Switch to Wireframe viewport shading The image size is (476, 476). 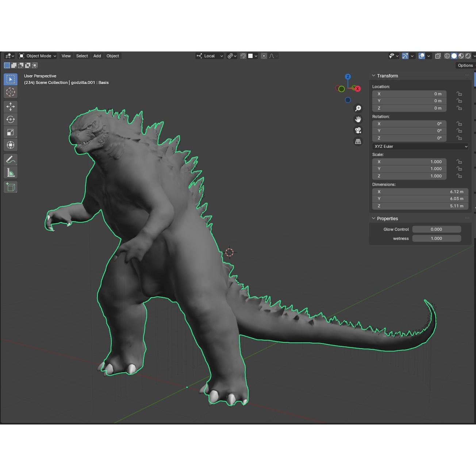(447, 56)
